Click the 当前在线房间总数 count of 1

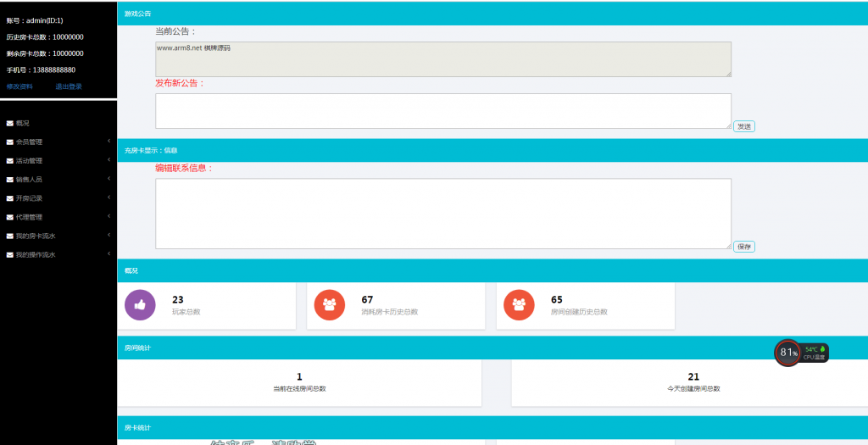(299, 377)
